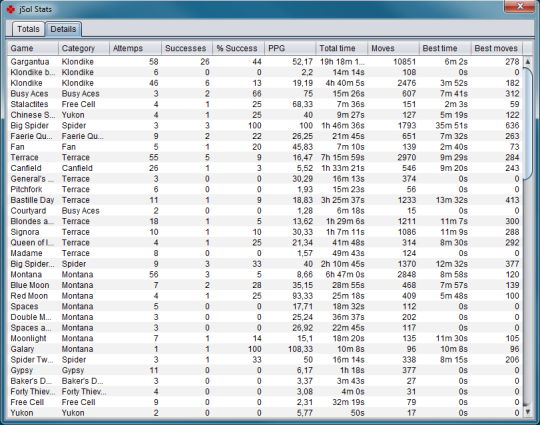The image size is (540, 425).
Task: Select the Klondike b... game cell
Action: (33, 72)
